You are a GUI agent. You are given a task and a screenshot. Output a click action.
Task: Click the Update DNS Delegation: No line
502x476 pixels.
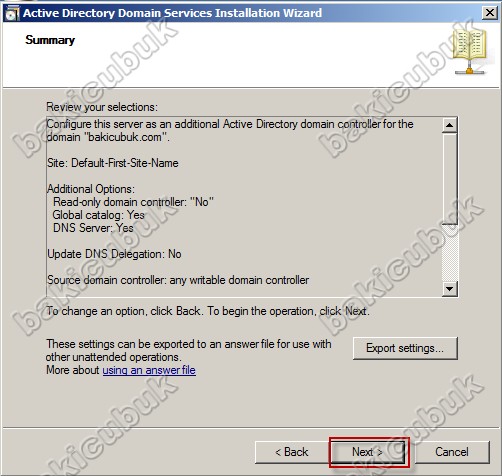tap(114, 254)
